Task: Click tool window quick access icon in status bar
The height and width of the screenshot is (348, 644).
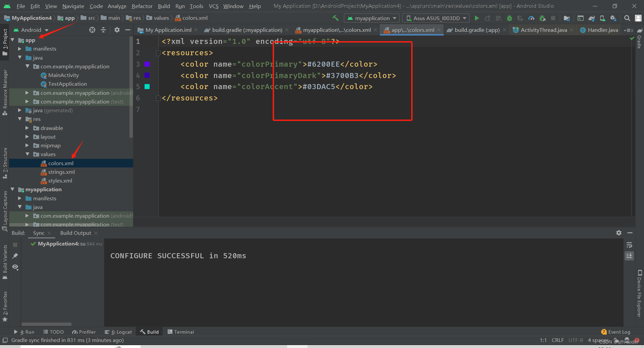Action: (5, 340)
